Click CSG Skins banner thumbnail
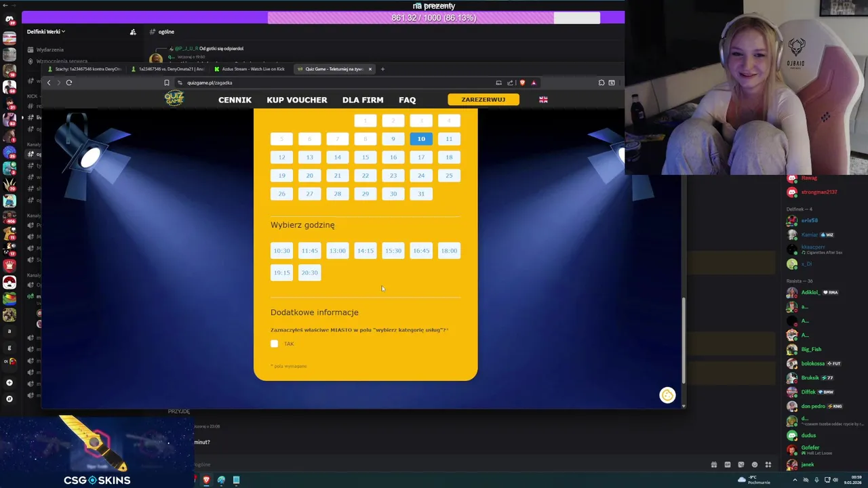This screenshot has width=868, height=488. (97, 451)
